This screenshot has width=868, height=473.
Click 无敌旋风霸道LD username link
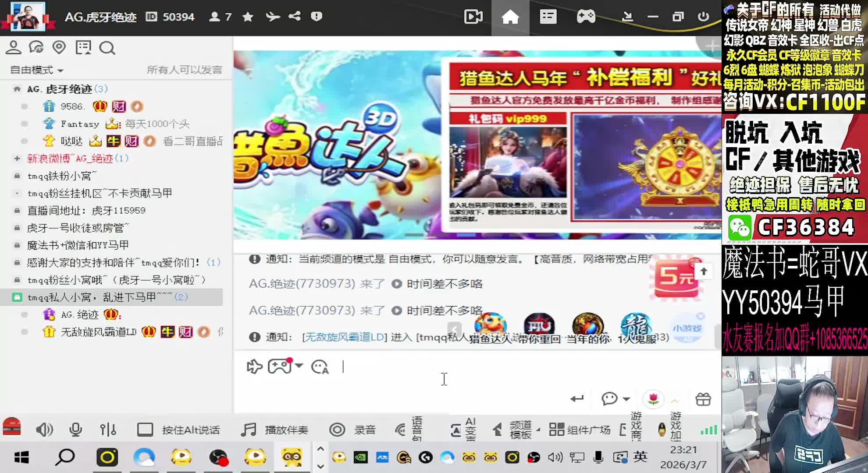coord(344,337)
